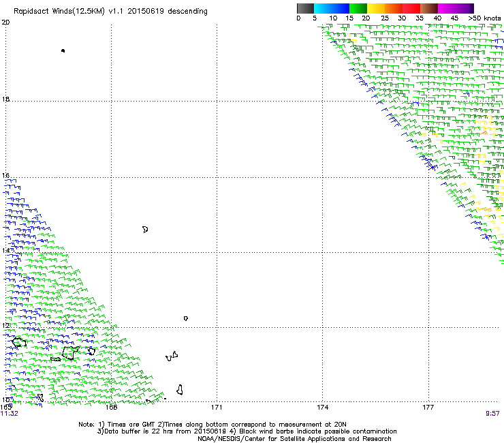The height and width of the screenshot is (443, 504).
Task: Click the 174 longitude axis label
Action: 322,408
